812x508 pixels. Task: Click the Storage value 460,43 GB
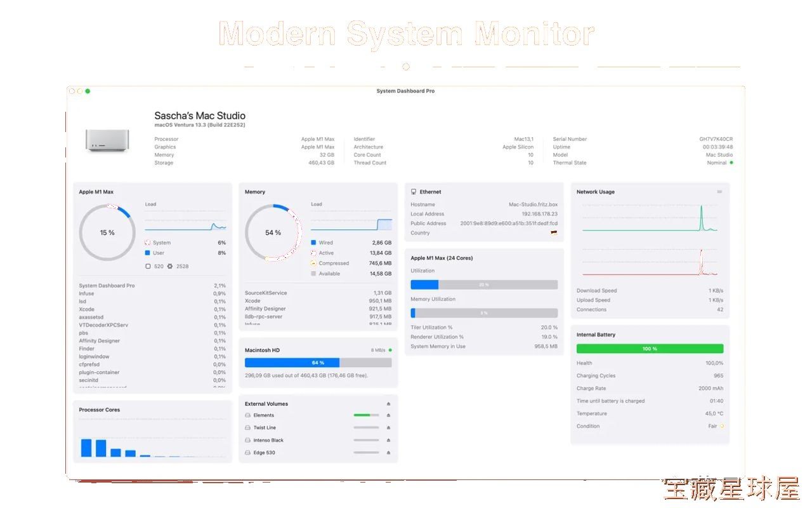pos(322,163)
